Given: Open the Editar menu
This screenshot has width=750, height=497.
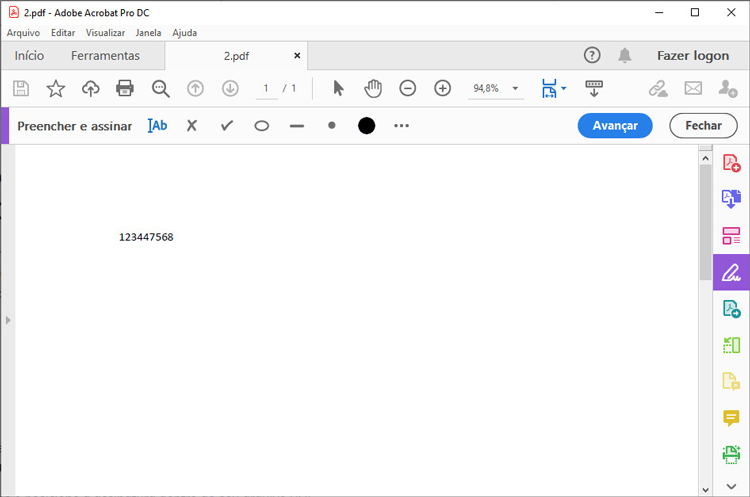Looking at the screenshot, I should point(63,33).
